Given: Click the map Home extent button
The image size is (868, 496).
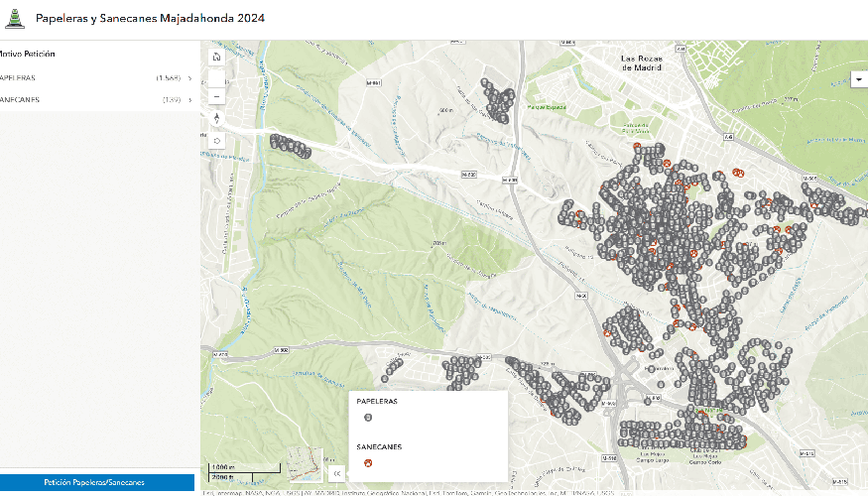Looking at the screenshot, I should click(x=216, y=57).
